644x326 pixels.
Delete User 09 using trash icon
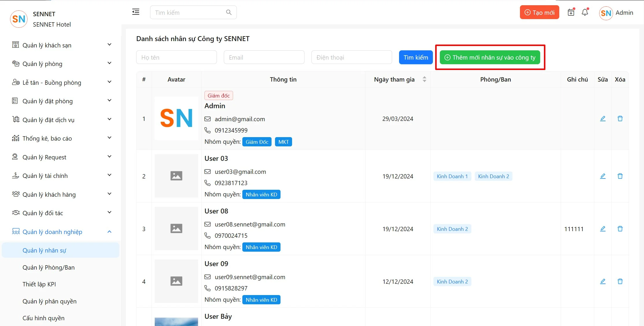620,281
